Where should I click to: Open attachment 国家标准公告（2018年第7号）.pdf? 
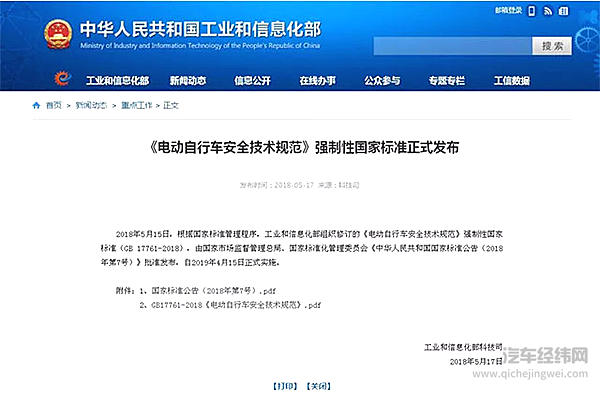pos(214,291)
